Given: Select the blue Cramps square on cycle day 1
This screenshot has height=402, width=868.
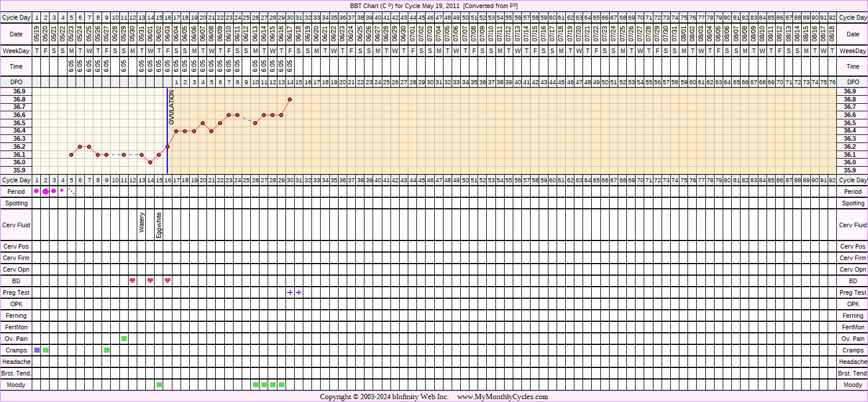Looking at the screenshot, I should coord(37,350).
